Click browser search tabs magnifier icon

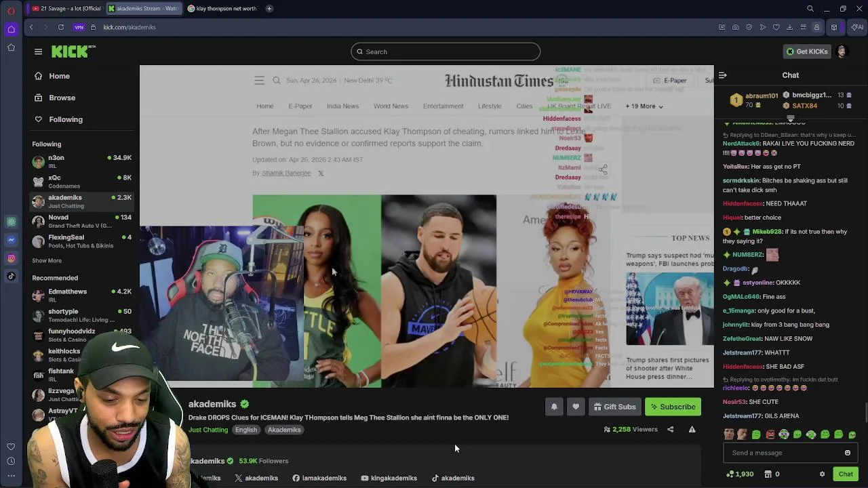[810, 9]
